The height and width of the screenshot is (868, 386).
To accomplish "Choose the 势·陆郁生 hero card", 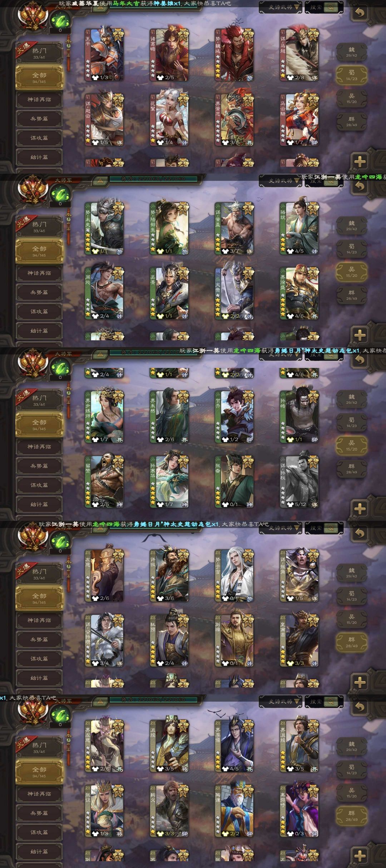I will click(169, 228).
